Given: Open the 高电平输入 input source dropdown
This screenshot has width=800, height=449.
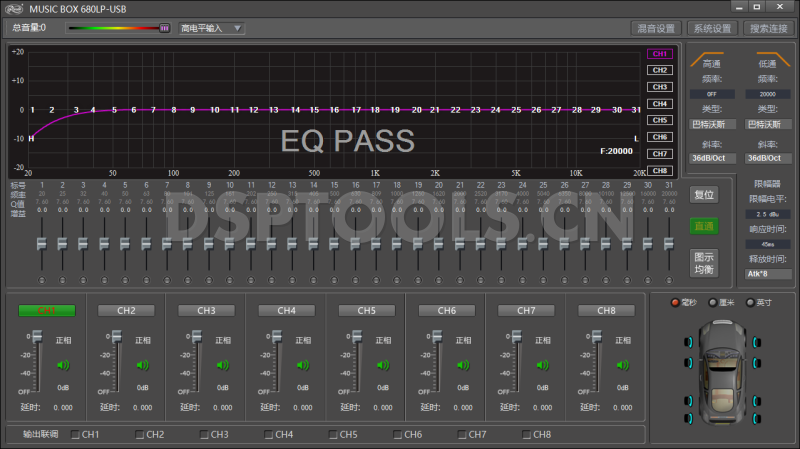Looking at the screenshot, I should [211, 28].
